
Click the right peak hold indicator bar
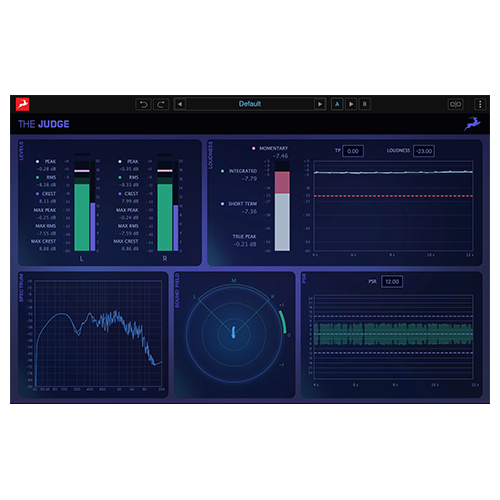[165, 171]
